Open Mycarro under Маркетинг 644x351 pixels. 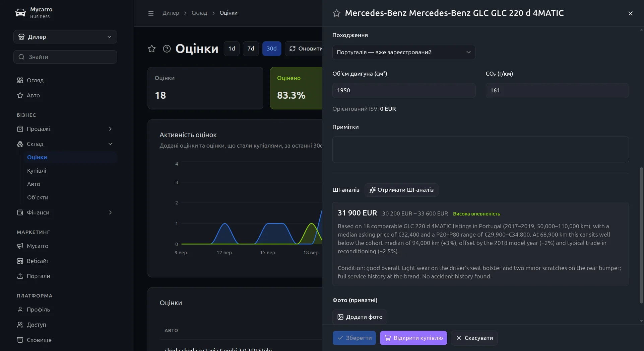click(65, 246)
